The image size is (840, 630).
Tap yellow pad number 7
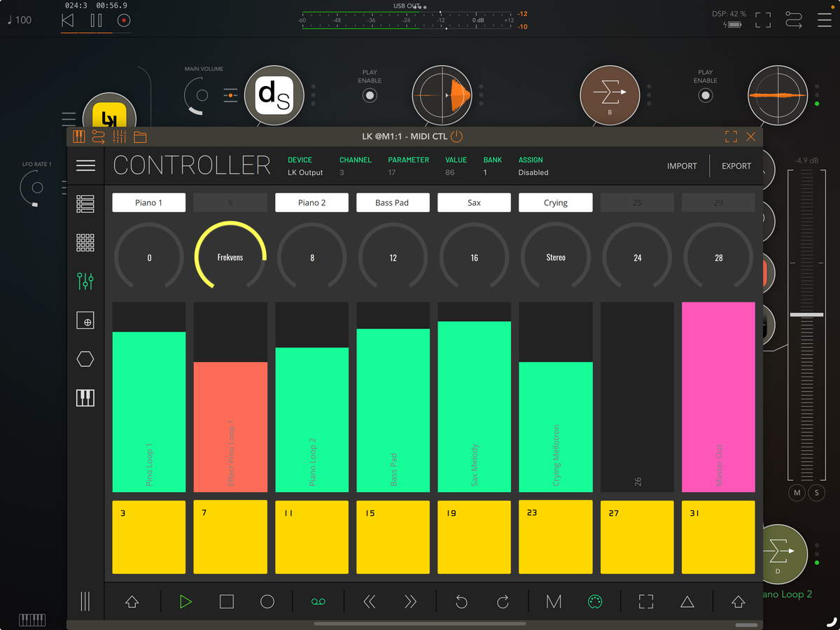[230, 537]
